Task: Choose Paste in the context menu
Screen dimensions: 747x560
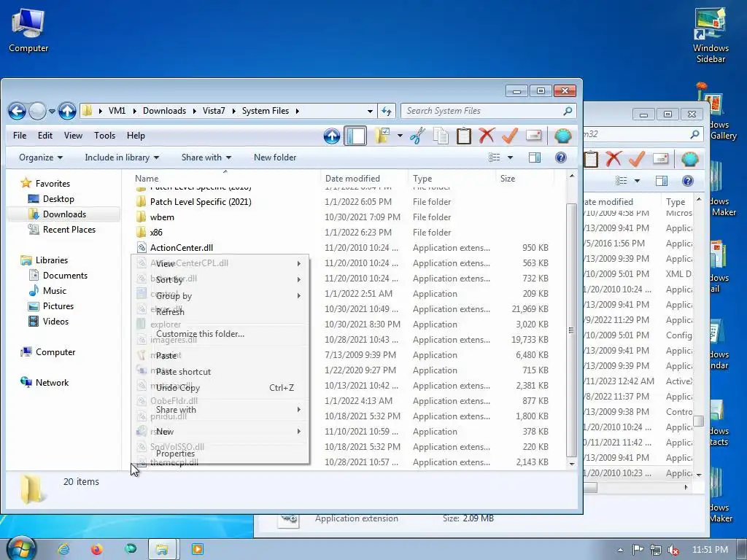Action: pos(220,356)
